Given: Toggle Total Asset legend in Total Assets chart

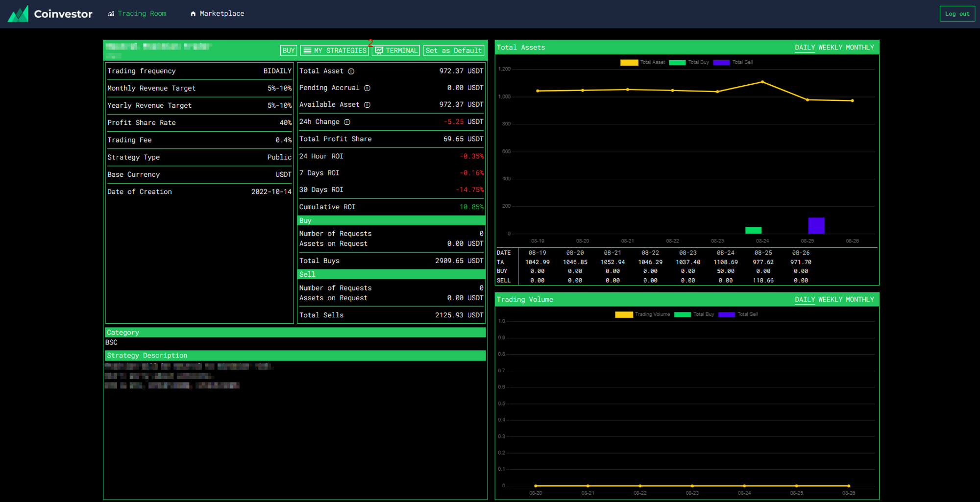Looking at the screenshot, I should point(642,62).
